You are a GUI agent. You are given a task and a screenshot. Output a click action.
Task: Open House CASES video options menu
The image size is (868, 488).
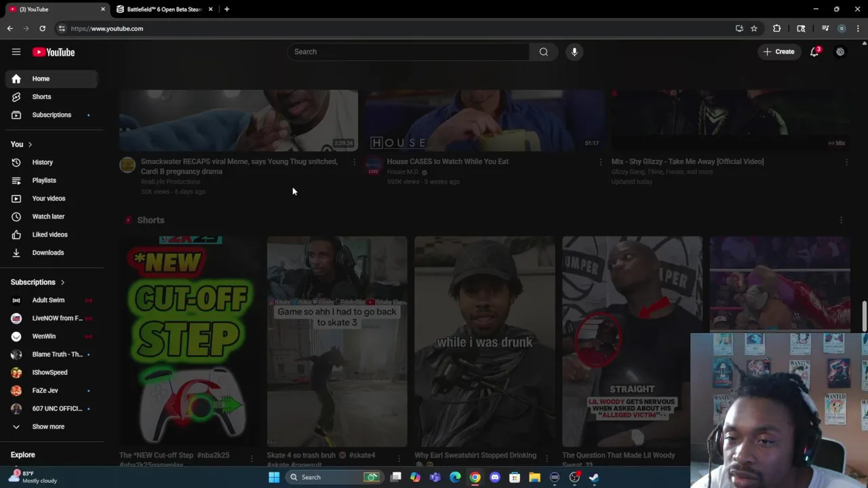point(600,162)
